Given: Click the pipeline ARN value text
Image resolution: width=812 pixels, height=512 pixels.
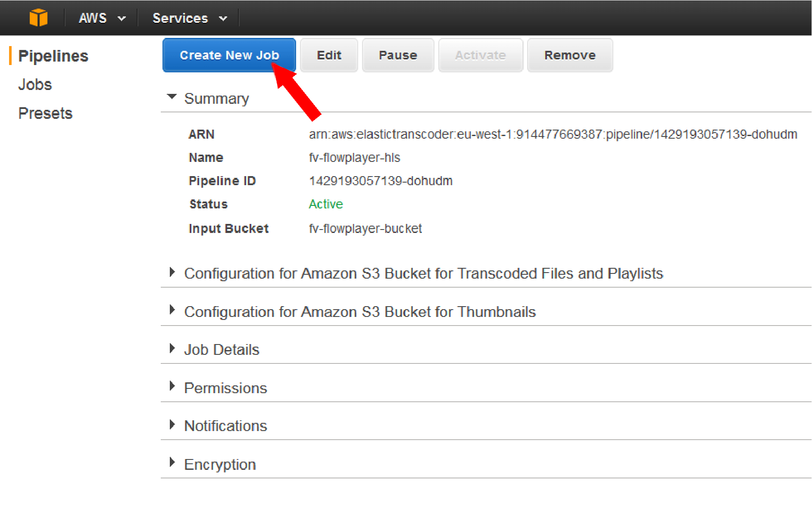Looking at the screenshot, I should (553, 134).
